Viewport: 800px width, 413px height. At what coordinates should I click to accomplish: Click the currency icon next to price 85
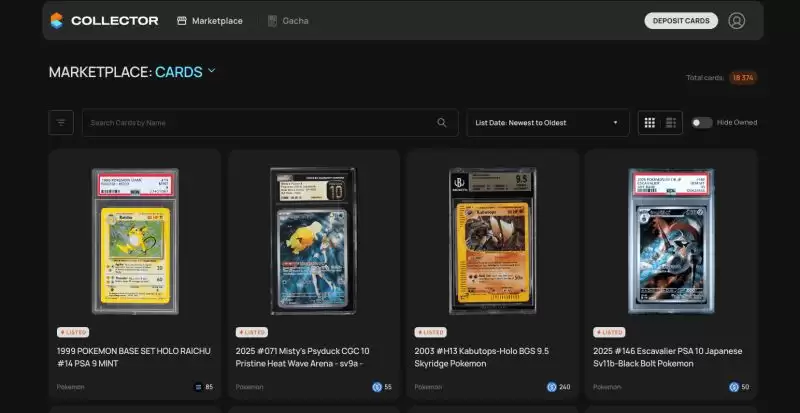(x=198, y=387)
